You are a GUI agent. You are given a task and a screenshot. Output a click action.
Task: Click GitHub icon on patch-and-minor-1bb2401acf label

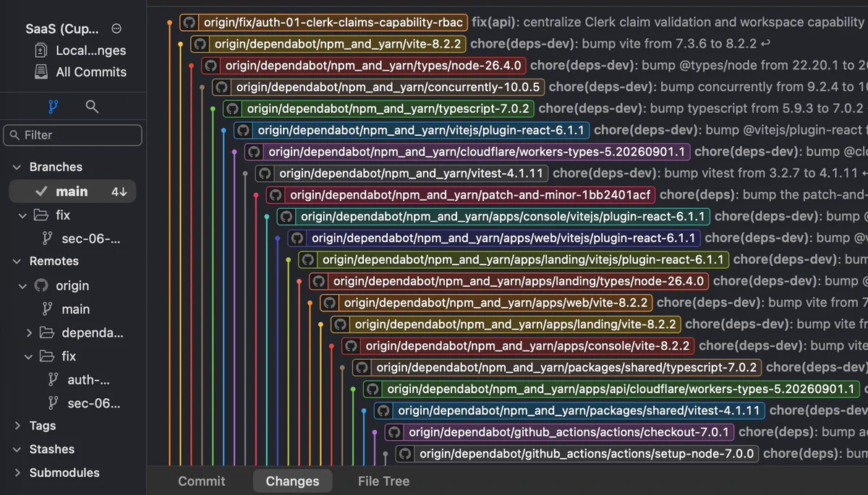tap(276, 195)
